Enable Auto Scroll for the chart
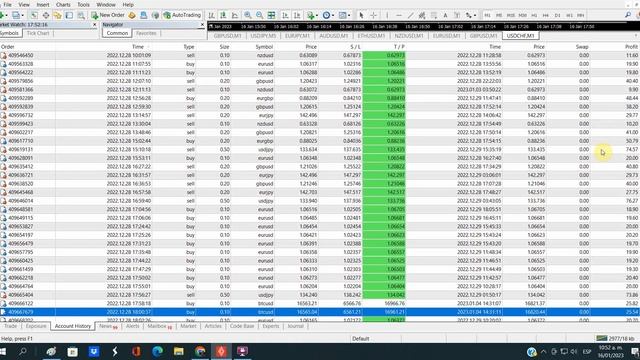640x360 pixels. tap(285, 16)
